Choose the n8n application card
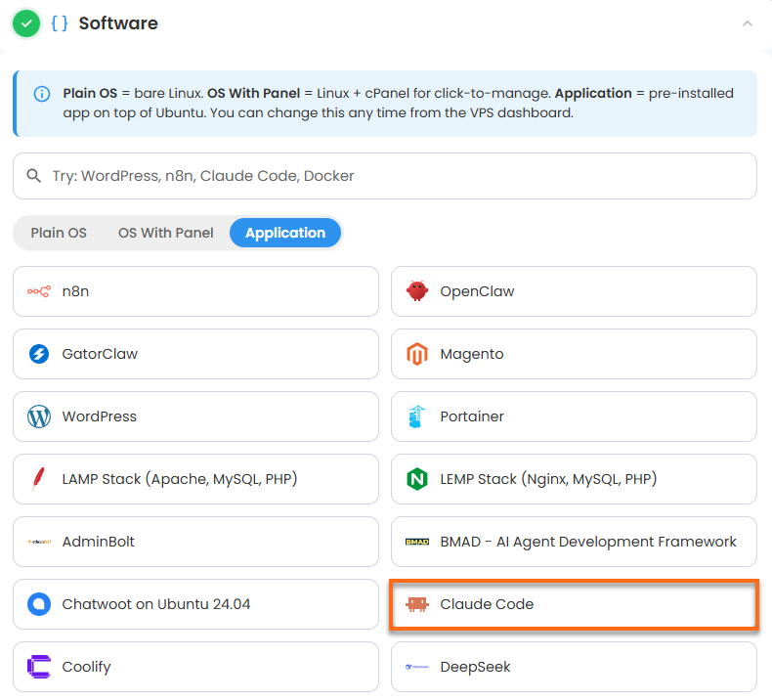The width and height of the screenshot is (772, 700). (x=196, y=291)
